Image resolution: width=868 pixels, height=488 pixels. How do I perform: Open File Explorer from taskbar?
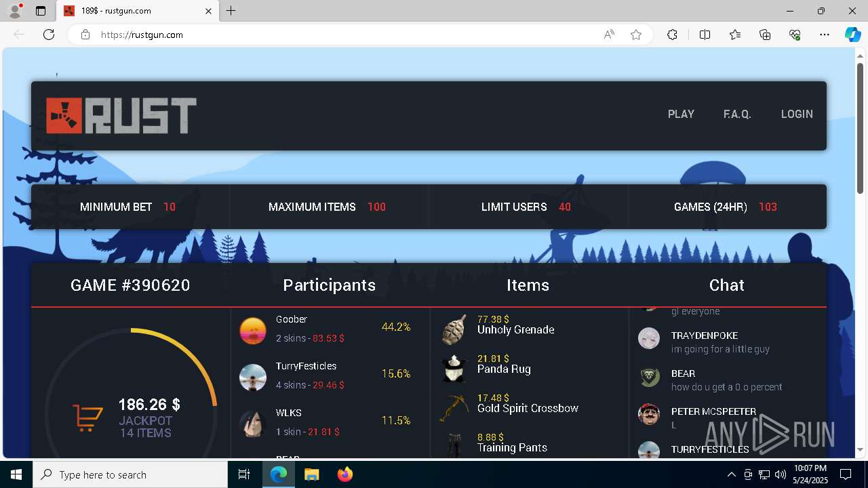pos(311,474)
